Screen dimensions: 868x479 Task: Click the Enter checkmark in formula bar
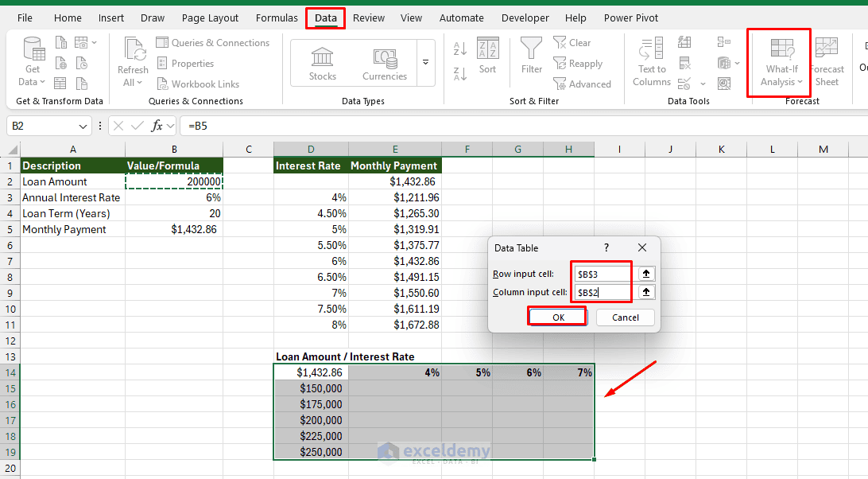[x=138, y=126]
